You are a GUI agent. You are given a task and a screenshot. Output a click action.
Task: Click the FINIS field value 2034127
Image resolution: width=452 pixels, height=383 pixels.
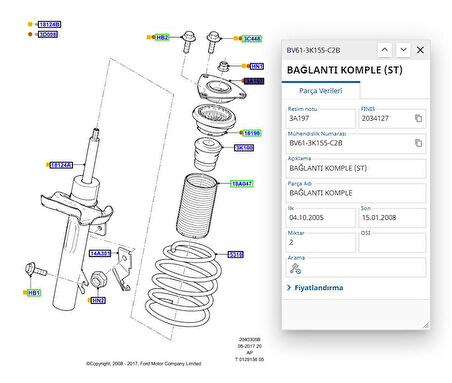(x=375, y=118)
